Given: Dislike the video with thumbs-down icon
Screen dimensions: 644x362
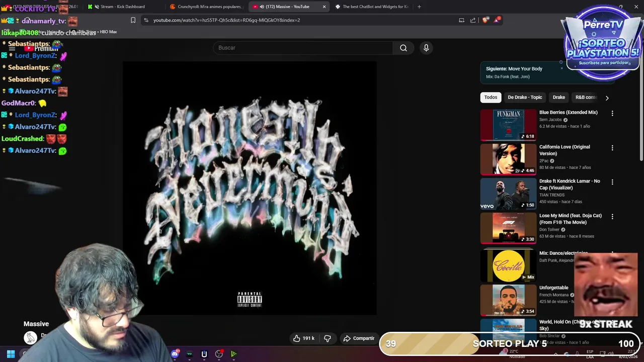Looking at the screenshot, I should (x=328, y=338).
